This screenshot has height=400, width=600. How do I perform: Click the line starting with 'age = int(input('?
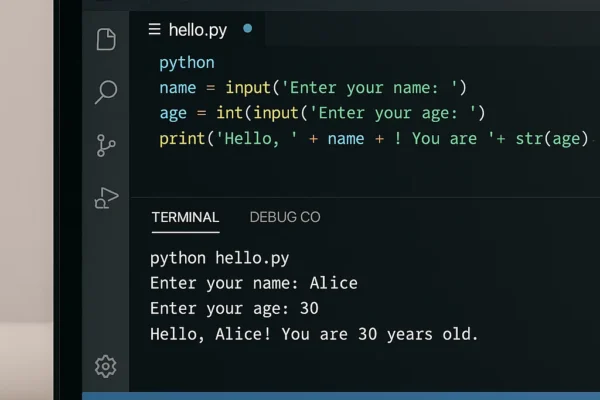coord(322,113)
